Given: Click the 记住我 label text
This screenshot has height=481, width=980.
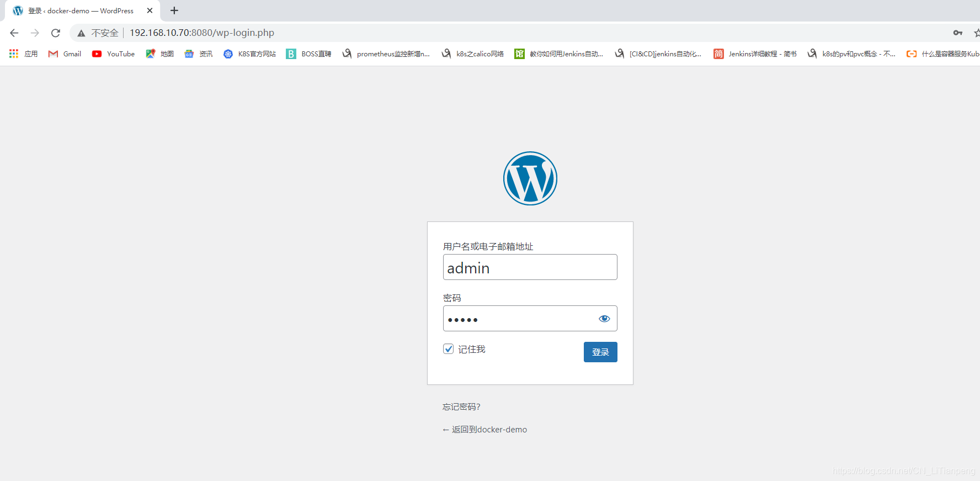Looking at the screenshot, I should [472, 349].
